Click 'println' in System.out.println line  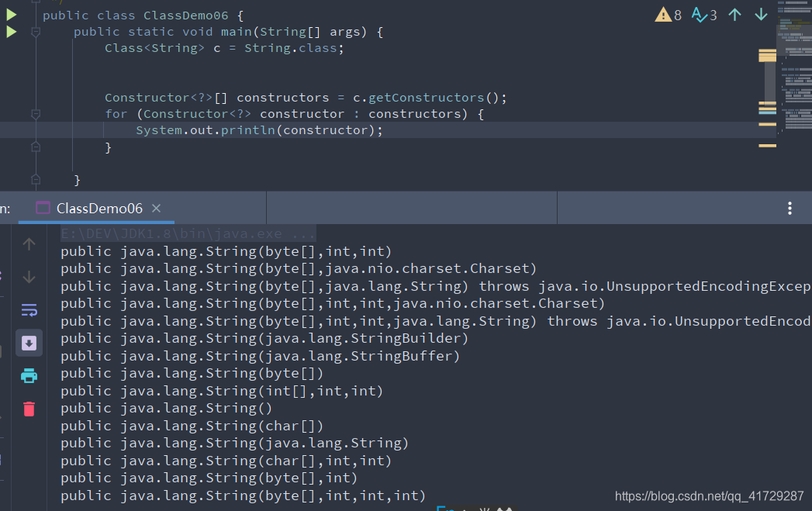point(248,130)
